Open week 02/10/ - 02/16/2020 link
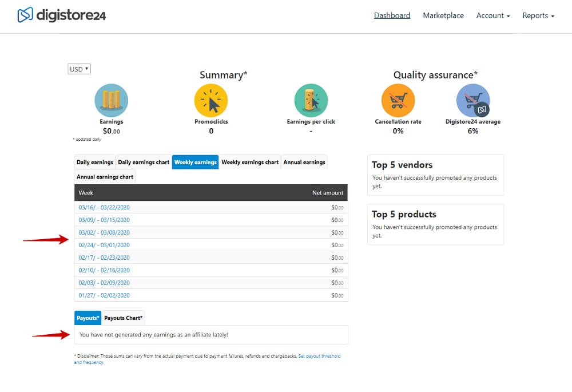The width and height of the screenshot is (572, 392). 104,270
